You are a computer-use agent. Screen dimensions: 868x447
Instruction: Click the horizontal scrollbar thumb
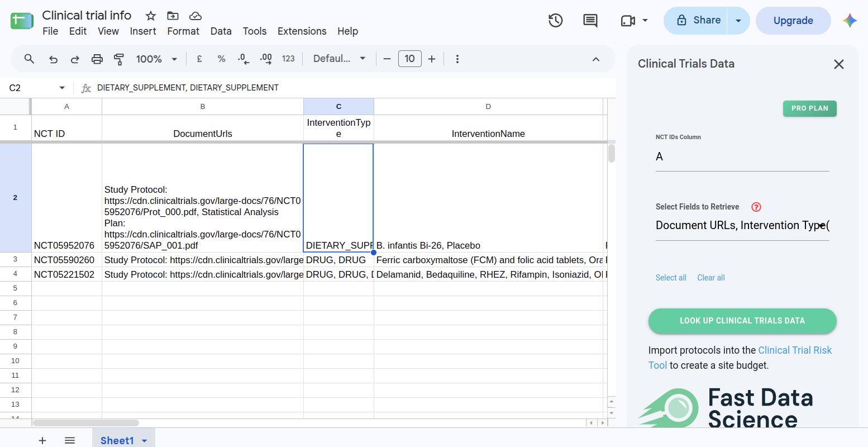tap(86, 423)
